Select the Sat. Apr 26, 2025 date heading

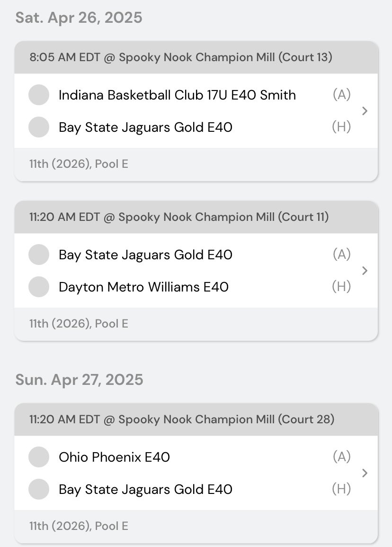(x=79, y=18)
